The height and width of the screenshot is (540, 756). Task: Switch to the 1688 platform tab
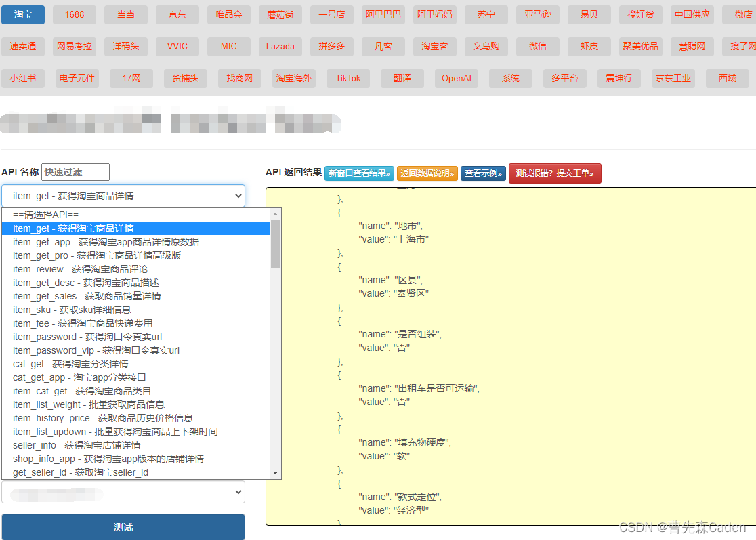[75, 14]
